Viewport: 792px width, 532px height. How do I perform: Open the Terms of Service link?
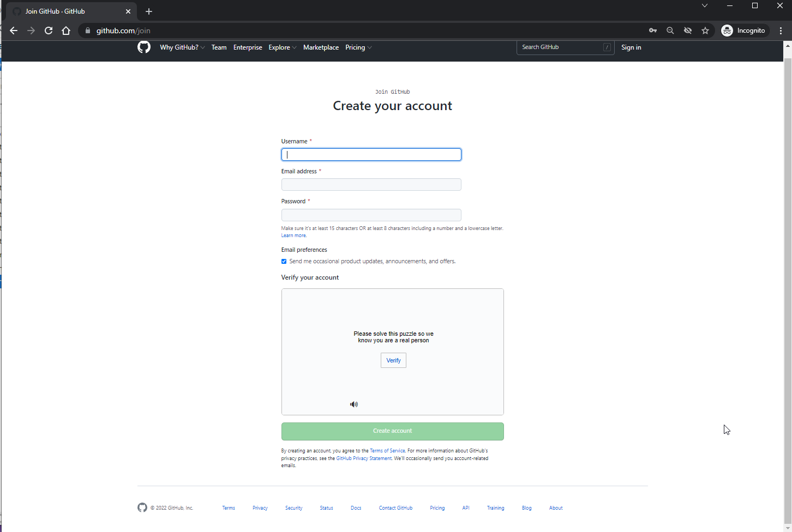387,451
